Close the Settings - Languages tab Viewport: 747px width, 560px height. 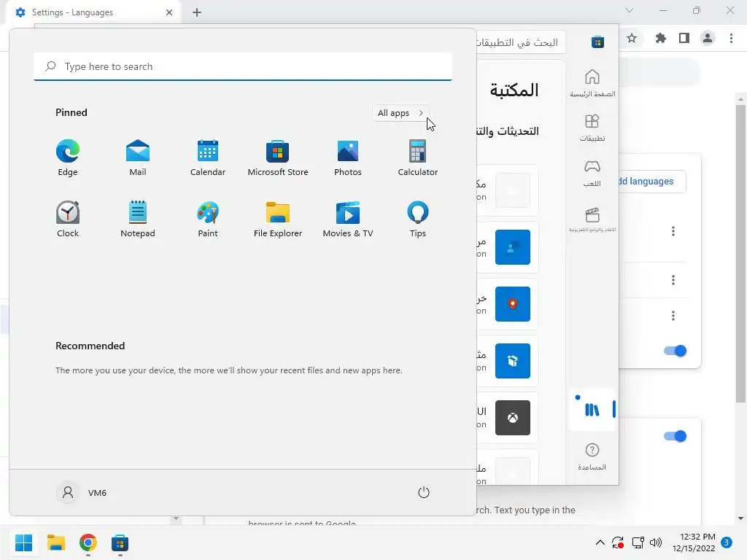pyautogui.click(x=169, y=12)
